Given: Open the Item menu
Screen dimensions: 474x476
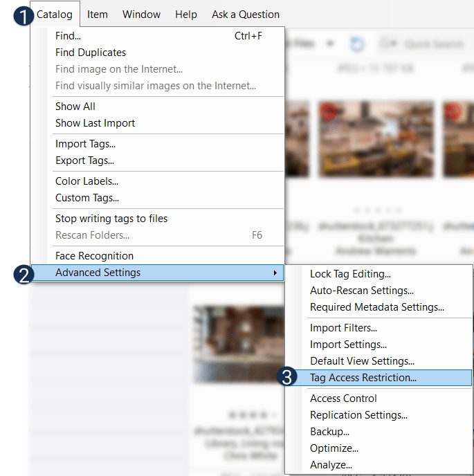Looking at the screenshot, I should (x=97, y=15).
